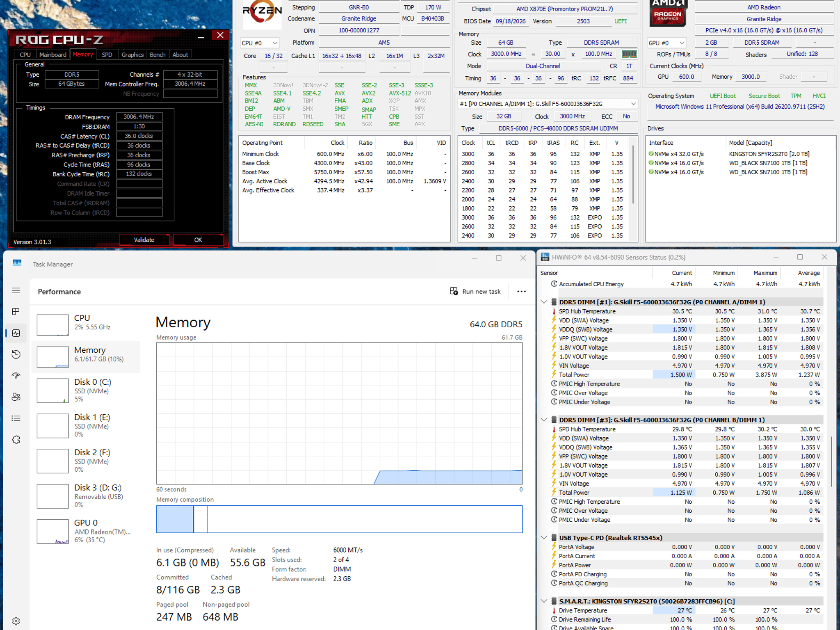Click the Validate button in CPU-Z
840x630 pixels.
pos(144,240)
